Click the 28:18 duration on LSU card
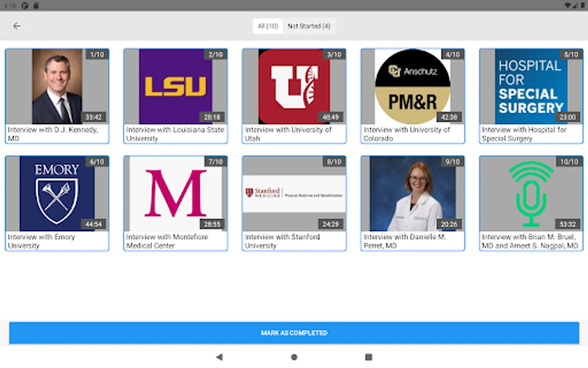 coord(212,117)
